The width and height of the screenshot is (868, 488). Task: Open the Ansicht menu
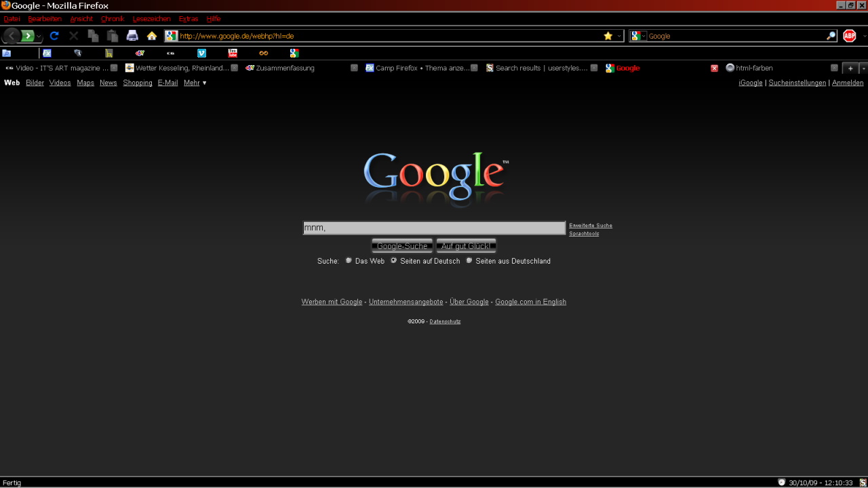pos(81,19)
